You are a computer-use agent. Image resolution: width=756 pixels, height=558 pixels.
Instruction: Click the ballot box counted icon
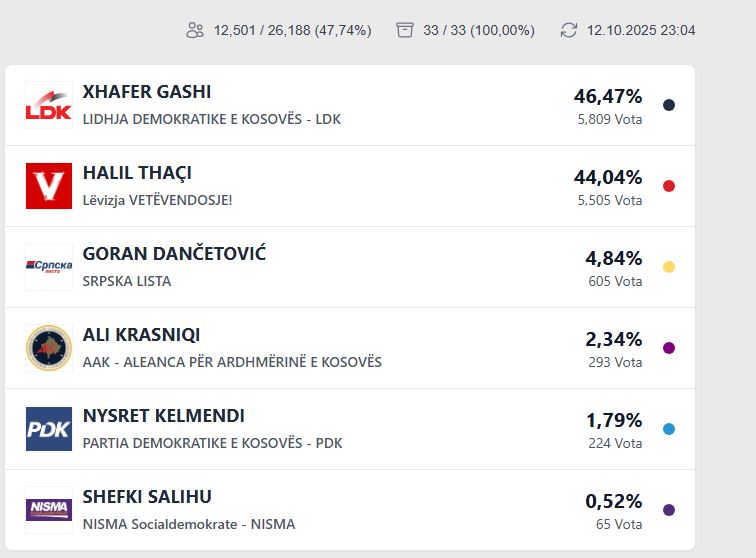point(405,30)
